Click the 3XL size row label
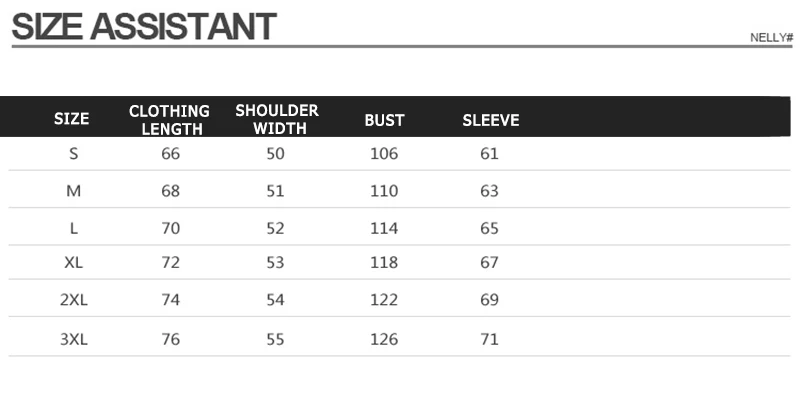Viewport: 800px width, 397px height. pos(73,339)
